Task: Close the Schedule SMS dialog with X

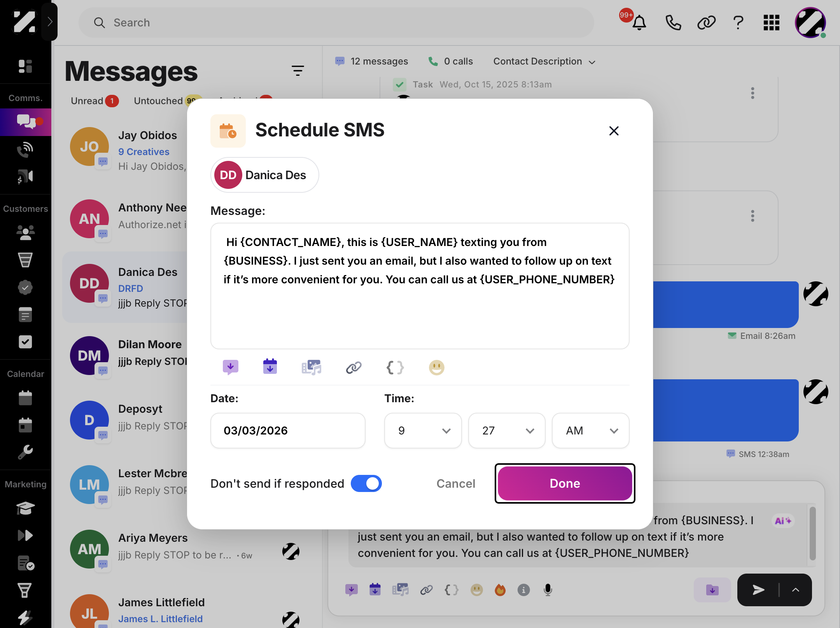Action: coord(614,131)
